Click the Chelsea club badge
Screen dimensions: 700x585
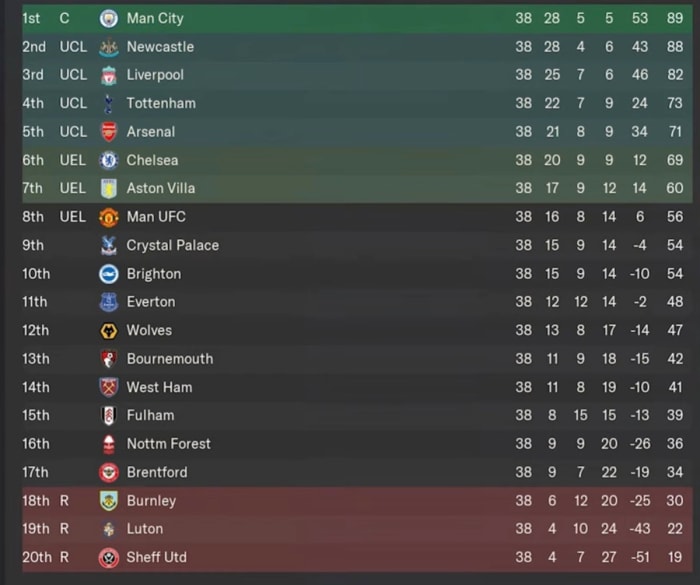109,160
